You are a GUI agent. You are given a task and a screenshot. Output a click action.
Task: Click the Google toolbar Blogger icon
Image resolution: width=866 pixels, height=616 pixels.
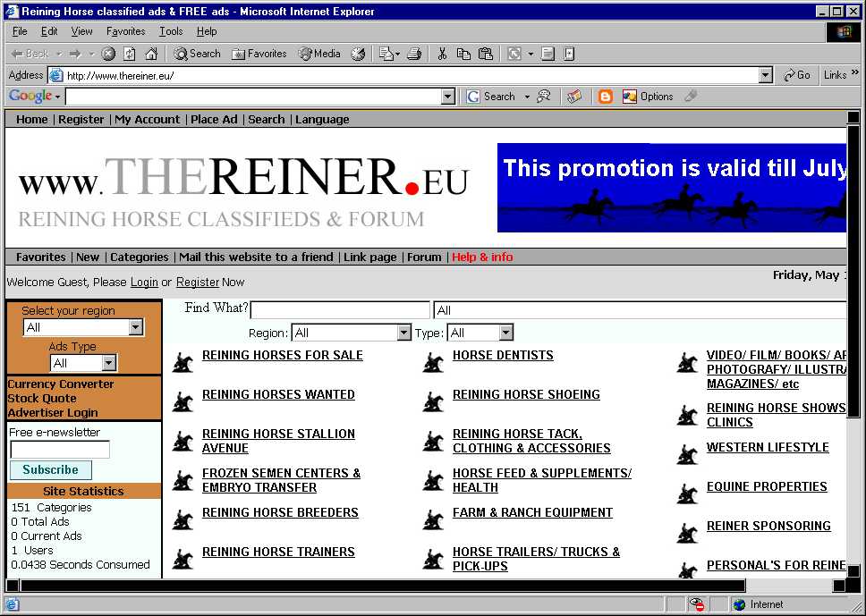point(606,97)
